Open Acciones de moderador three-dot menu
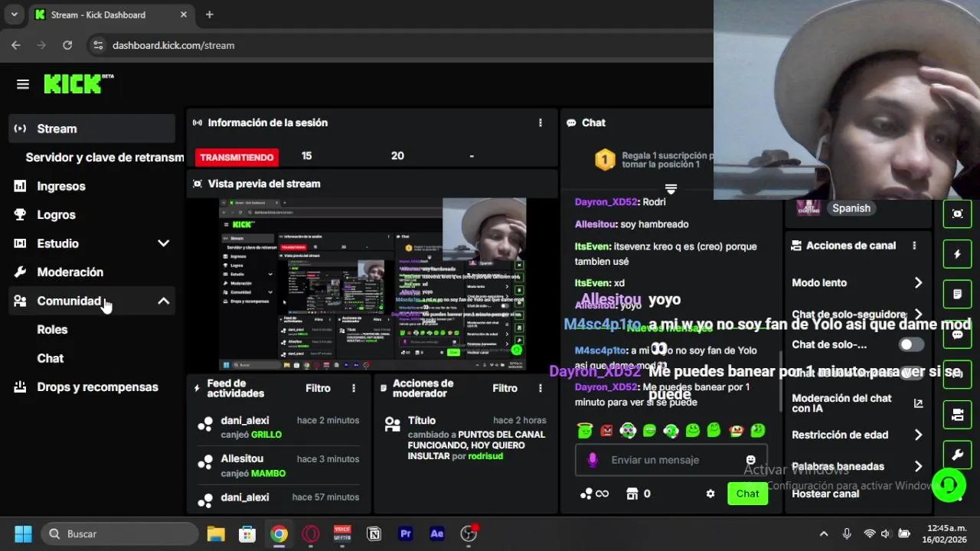Screen dimensions: 980x551 pyautogui.click(x=541, y=388)
